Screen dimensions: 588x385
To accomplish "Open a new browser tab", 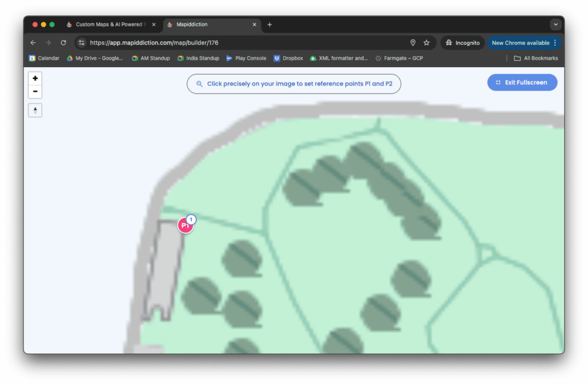I will tap(270, 25).
